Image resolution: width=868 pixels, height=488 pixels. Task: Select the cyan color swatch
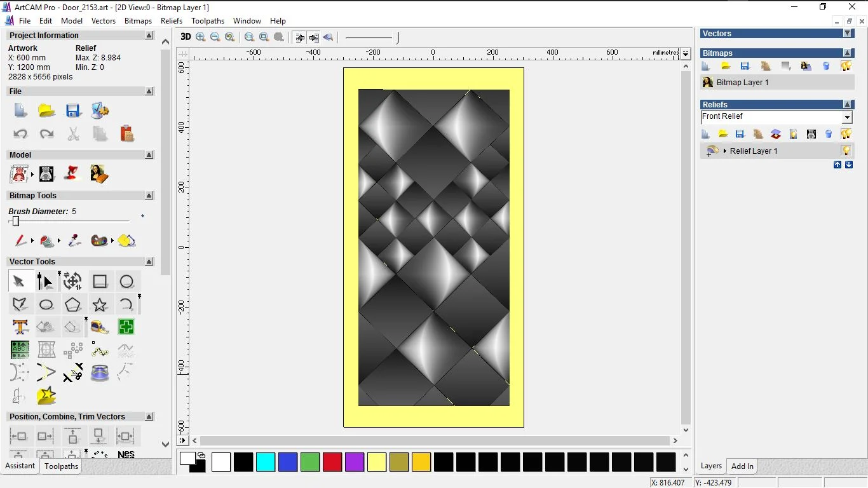click(x=266, y=462)
